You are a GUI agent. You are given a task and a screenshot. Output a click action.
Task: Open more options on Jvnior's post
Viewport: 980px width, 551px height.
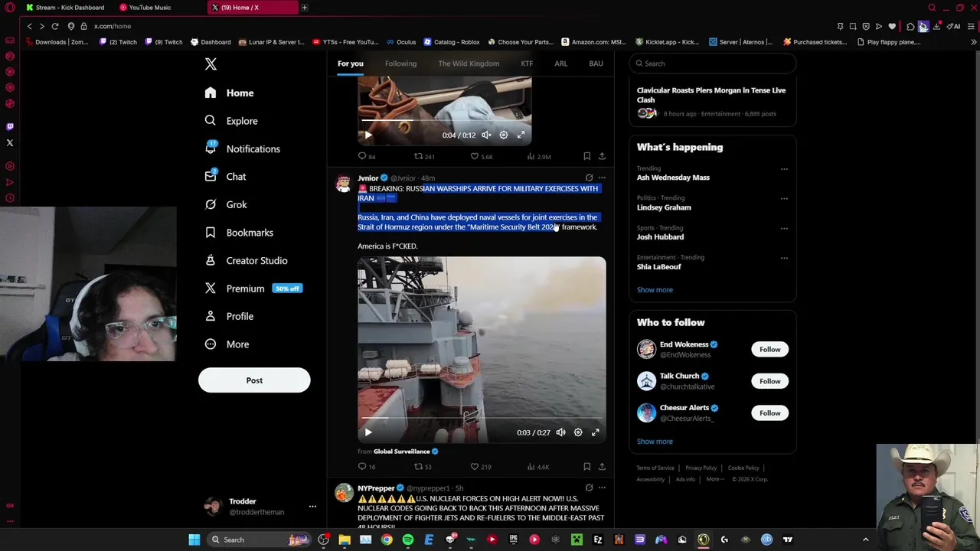tap(602, 178)
